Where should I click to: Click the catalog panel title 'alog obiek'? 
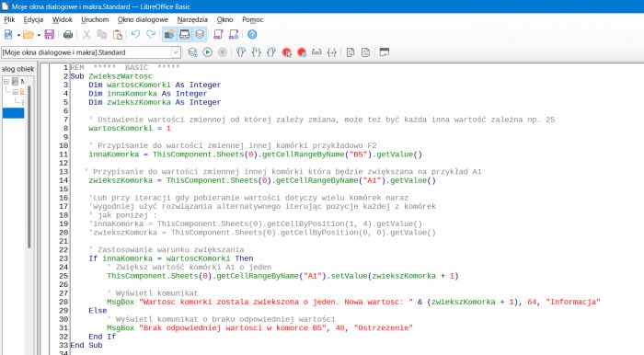point(17,69)
